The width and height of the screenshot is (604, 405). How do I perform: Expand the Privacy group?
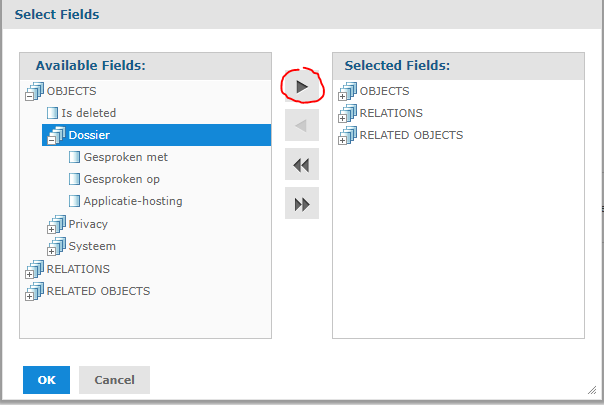51,230
